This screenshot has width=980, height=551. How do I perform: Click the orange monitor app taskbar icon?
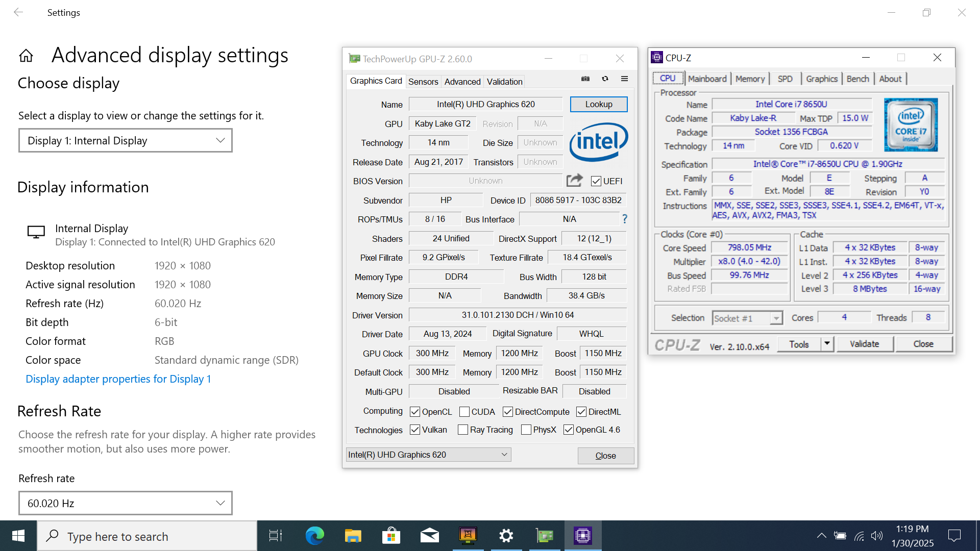click(x=468, y=536)
